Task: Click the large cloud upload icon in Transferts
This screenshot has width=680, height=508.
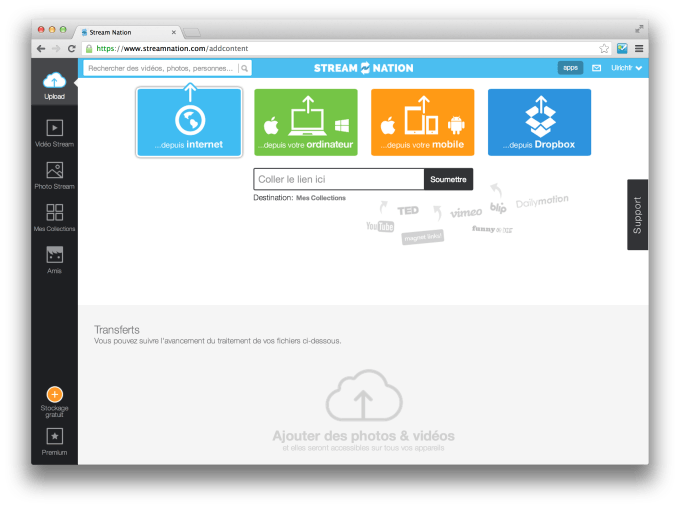Action: (x=364, y=395)
